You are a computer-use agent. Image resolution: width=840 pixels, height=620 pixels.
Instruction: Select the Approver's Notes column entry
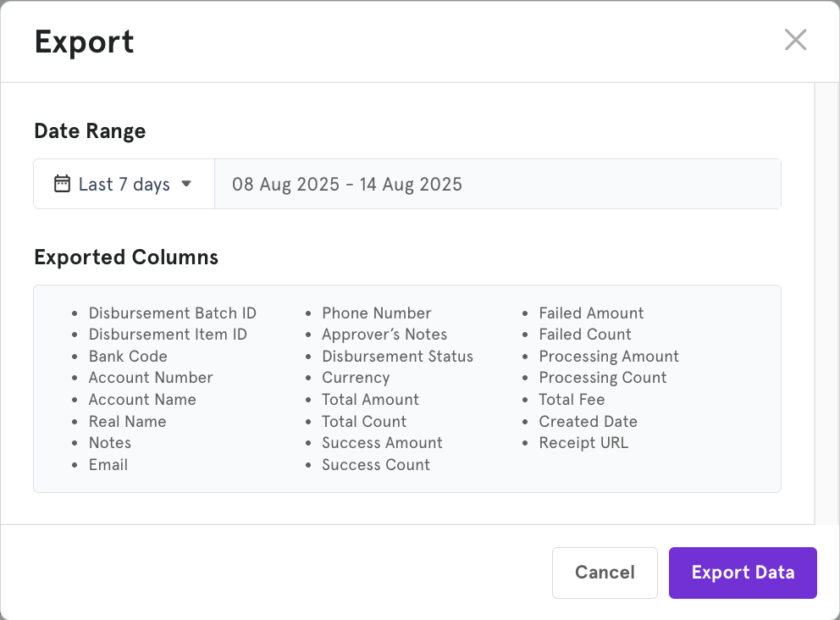[384, 335]
